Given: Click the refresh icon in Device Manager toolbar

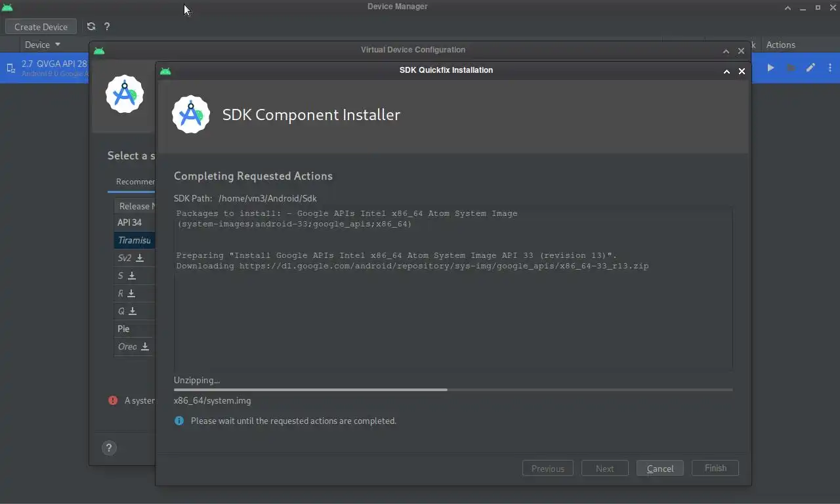Looking at the screenshot, I should pyautogui.click(x=91, y=26).
